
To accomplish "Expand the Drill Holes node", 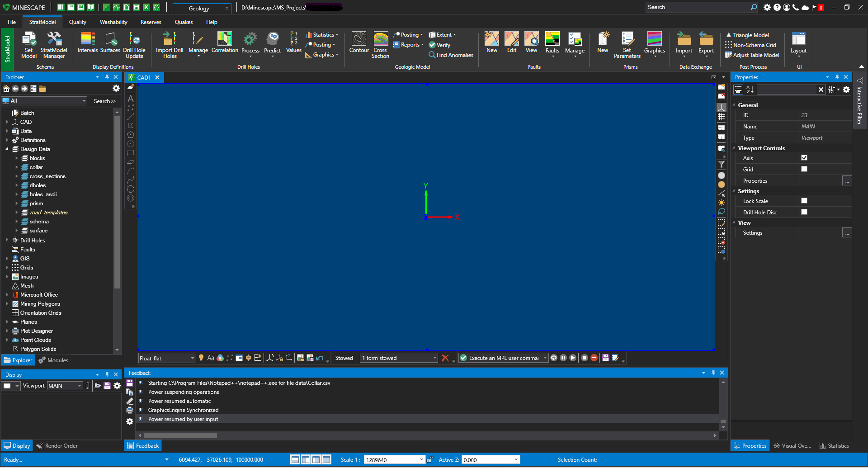I will coord(7,240).
